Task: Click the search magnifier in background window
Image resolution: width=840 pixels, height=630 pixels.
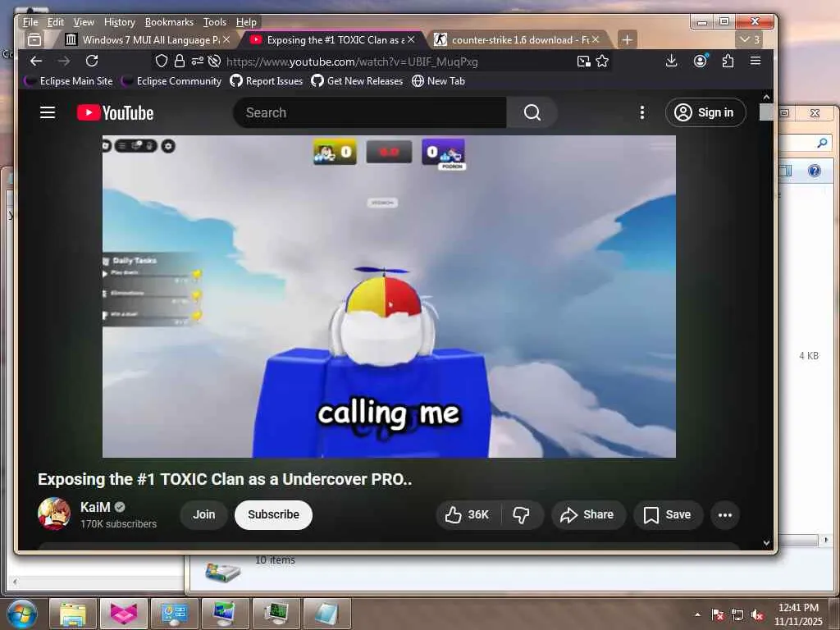Action: [822, 143]
